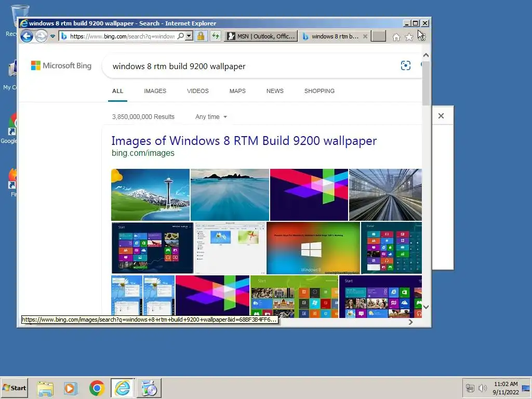This screenshot has height=399, width=532.
Task: Click the security lock icon
Action: coord(201,36)
